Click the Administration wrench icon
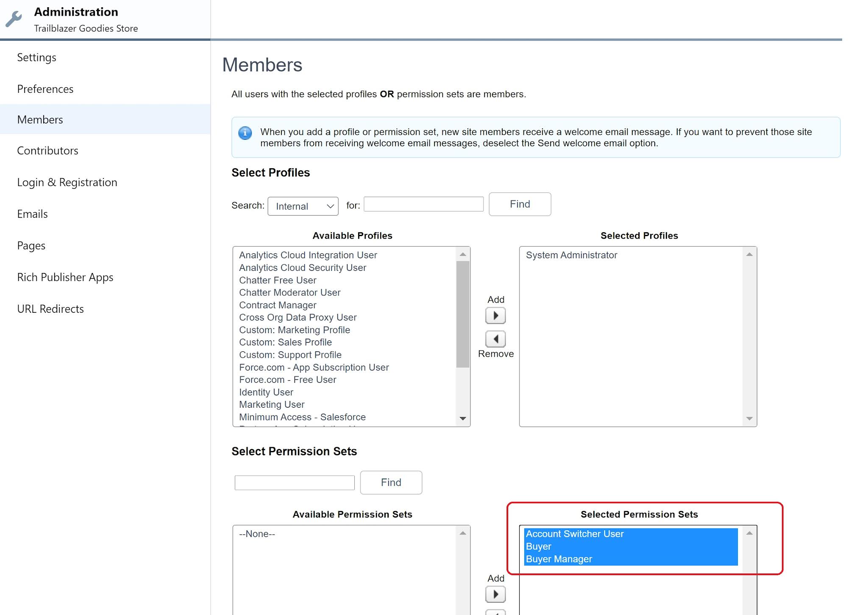Viewport: 868px width, 615px height. click(14, 19)
